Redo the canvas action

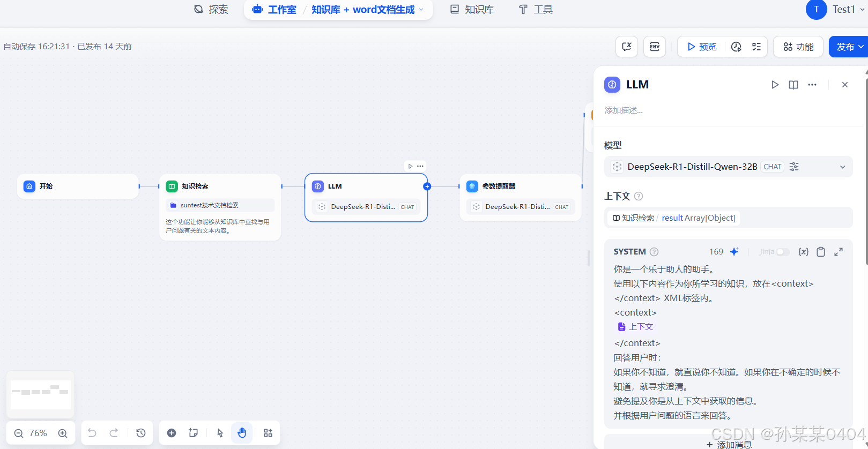114,433
